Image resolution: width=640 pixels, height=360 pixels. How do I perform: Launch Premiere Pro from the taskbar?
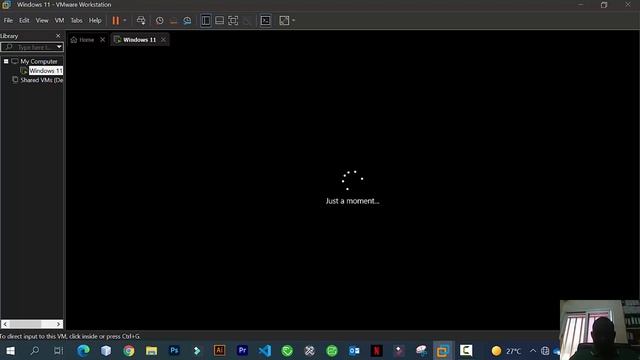pyautogui.click(x=242, y=350)
